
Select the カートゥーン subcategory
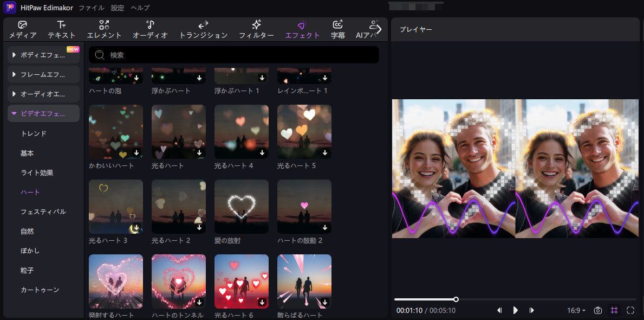coord(40,290)
